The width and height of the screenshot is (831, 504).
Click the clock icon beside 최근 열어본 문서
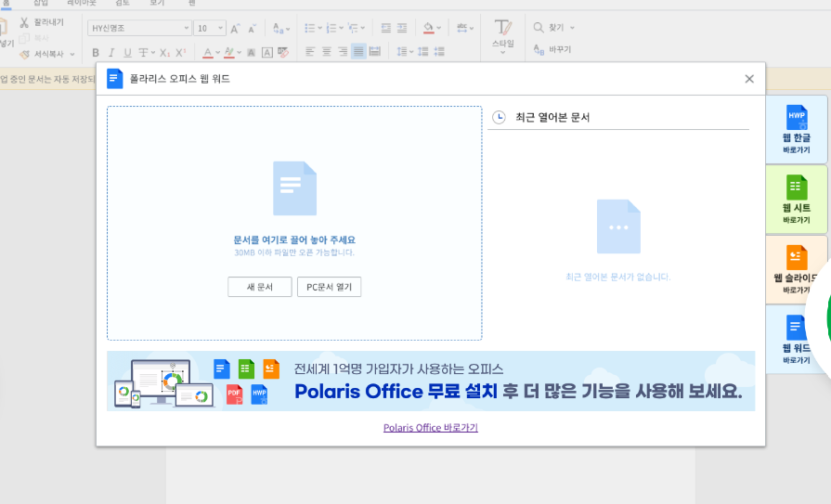tap(499, 117)
